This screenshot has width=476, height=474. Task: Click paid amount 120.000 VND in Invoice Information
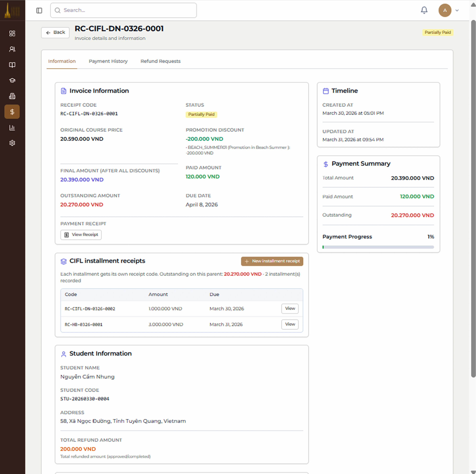[203, 177]
